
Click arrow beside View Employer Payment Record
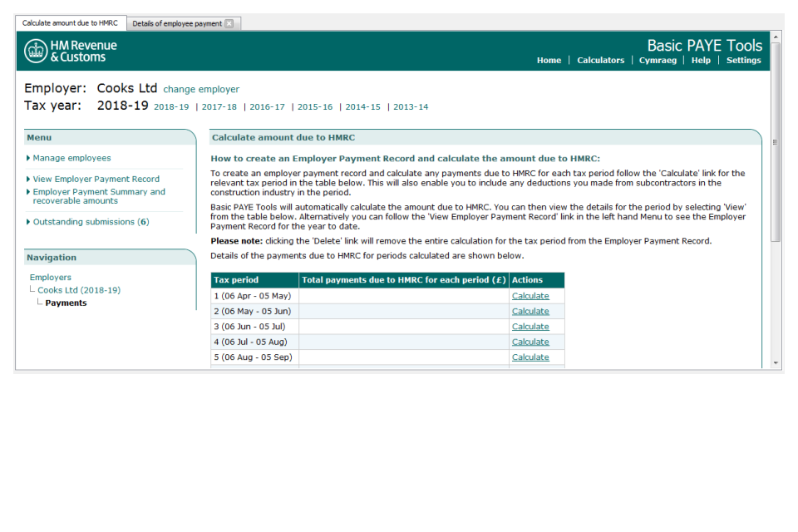(x=28, y=179)
